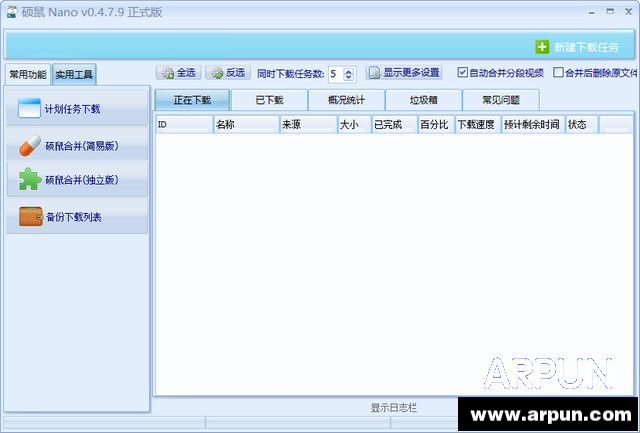The image size is (640, 433).
Task: Sort by the ID column header
Action: point(184,124)
